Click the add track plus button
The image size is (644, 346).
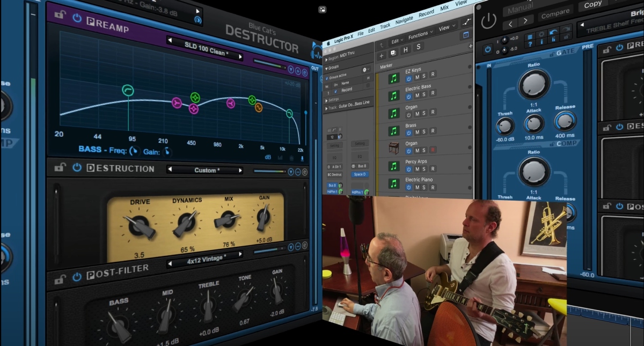point(381,55)
